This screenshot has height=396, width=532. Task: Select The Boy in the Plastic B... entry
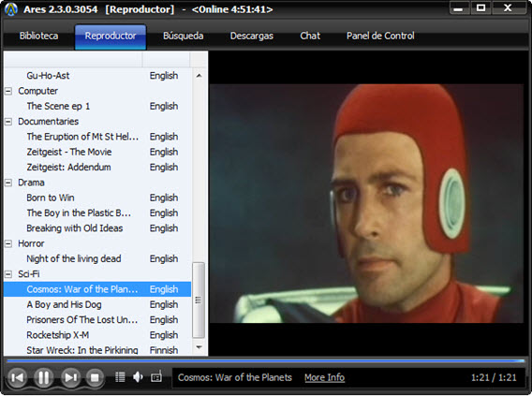coord(97,213)
